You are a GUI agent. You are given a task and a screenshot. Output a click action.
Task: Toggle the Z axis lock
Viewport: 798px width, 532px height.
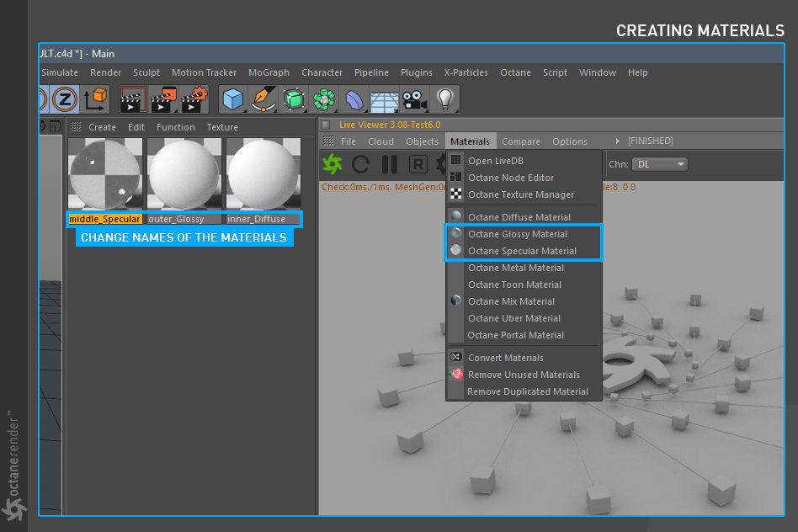[65, 100]
